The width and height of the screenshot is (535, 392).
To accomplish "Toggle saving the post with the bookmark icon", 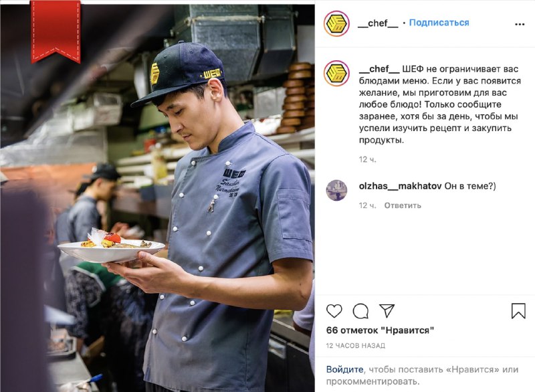I will 518,311.
